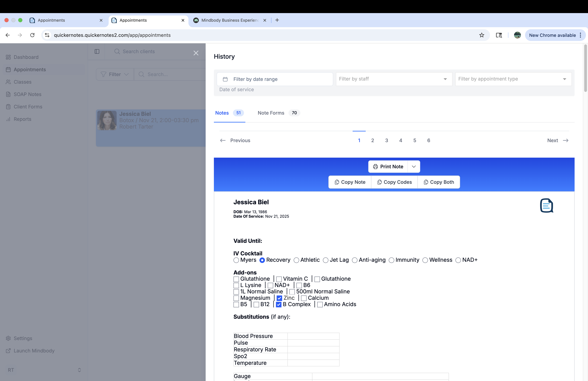This screenshot has height=381, width=588.
Task: Click the Chrome bookmark star icon
Action: [x=482, y=35]
